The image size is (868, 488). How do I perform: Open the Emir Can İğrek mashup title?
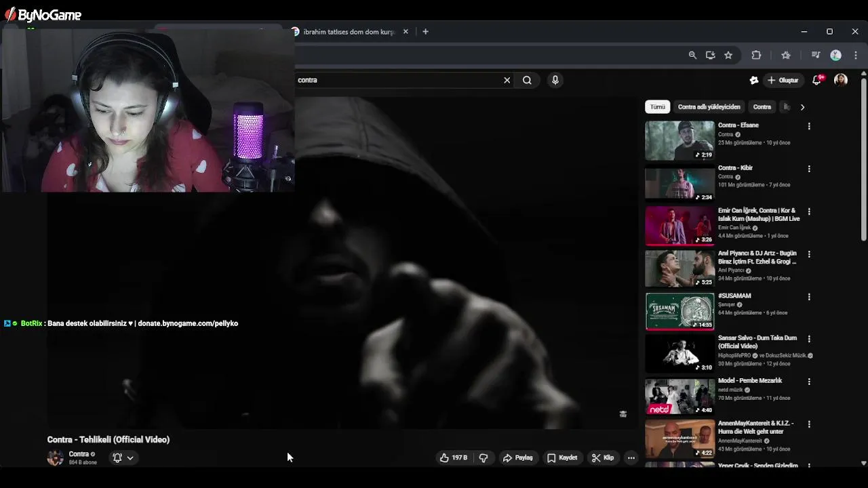(x=759, y=214)
